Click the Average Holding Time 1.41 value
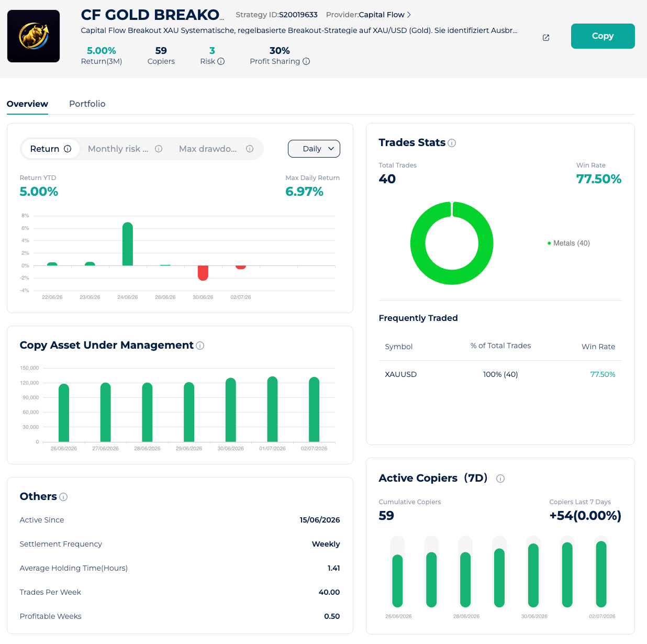The image size is (647, 644). (x=334, y=568)
